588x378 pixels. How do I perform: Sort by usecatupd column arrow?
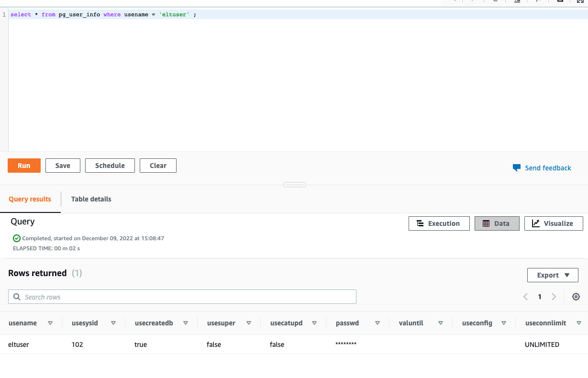click(314, 323)
